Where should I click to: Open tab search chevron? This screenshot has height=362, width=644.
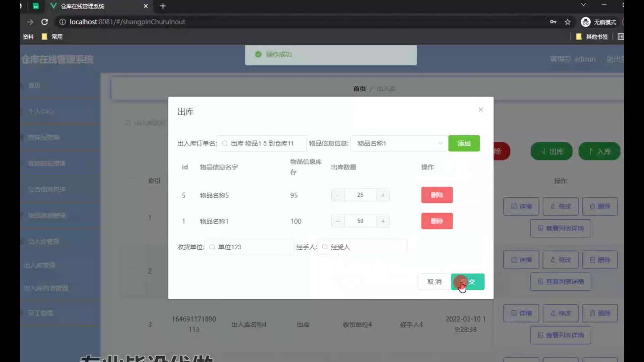click(584, 5)
